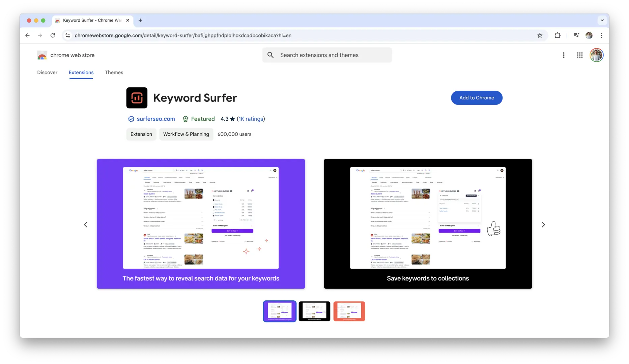Click the Keyword Surfer title heading
The height and width of the screenshot is (364, 629).
coord(195,98)
